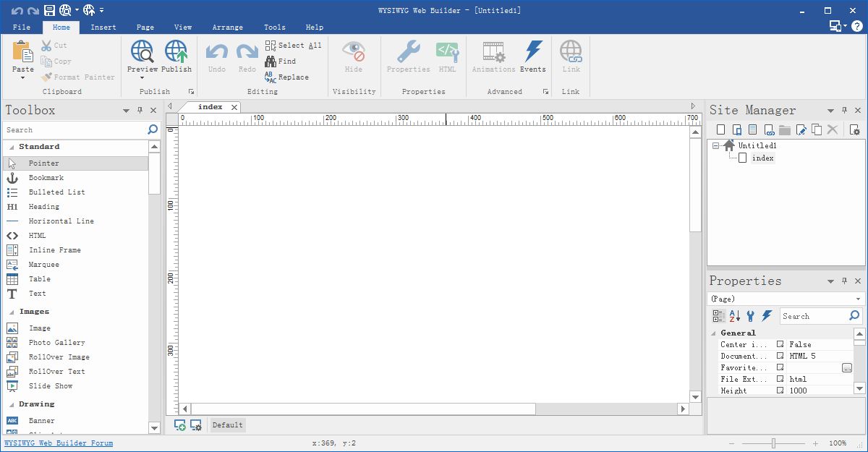This screenshot has height=452, width=868.
Task: Open the Paste dropdown arrow
Action: (22, 78)
